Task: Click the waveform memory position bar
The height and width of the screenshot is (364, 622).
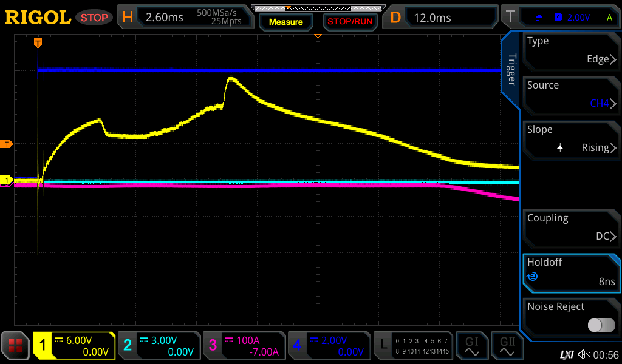Action: [317, 8]
